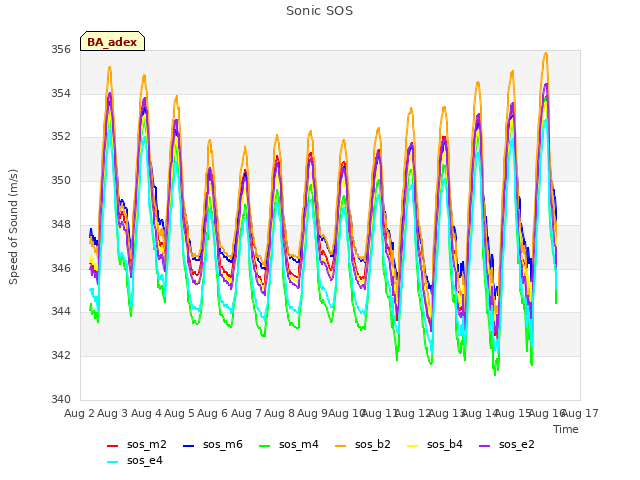Click the Aug 2 x-axis tick label
This screenshot has width=640, height=480.
(x=79, y=413)
